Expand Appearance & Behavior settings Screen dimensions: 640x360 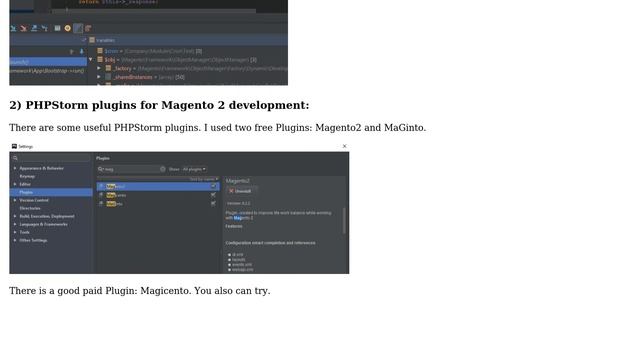pyautogui.click(x=15, y=168)
